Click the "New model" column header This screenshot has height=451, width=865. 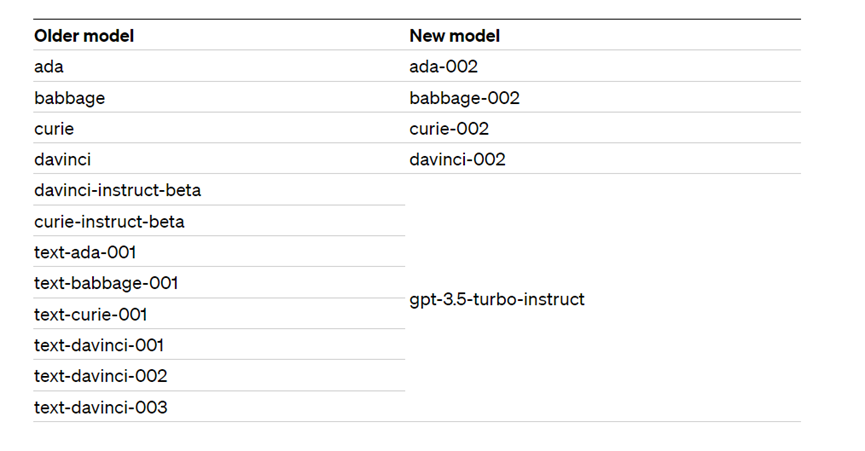click(x=455, y=36)
